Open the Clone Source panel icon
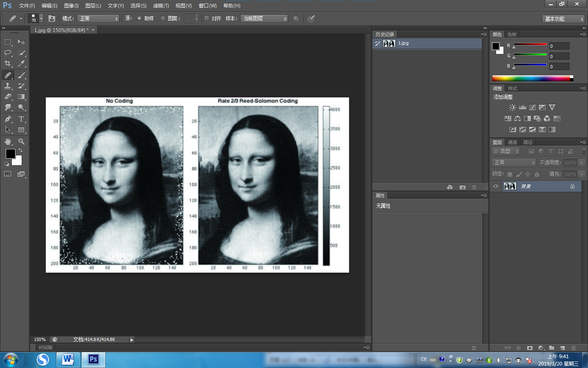 [51, 18]
